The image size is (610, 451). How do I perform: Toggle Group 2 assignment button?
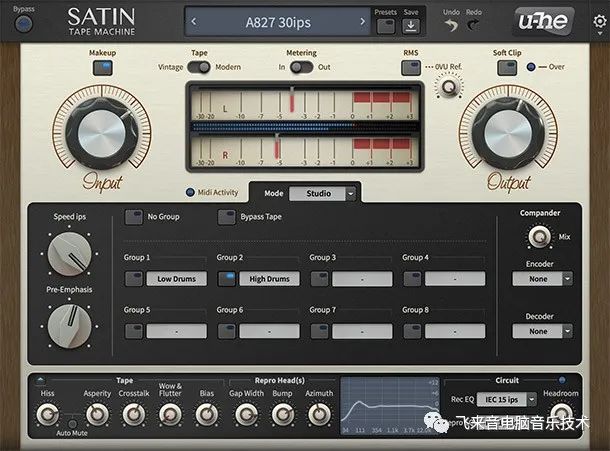tap(226, 279)
